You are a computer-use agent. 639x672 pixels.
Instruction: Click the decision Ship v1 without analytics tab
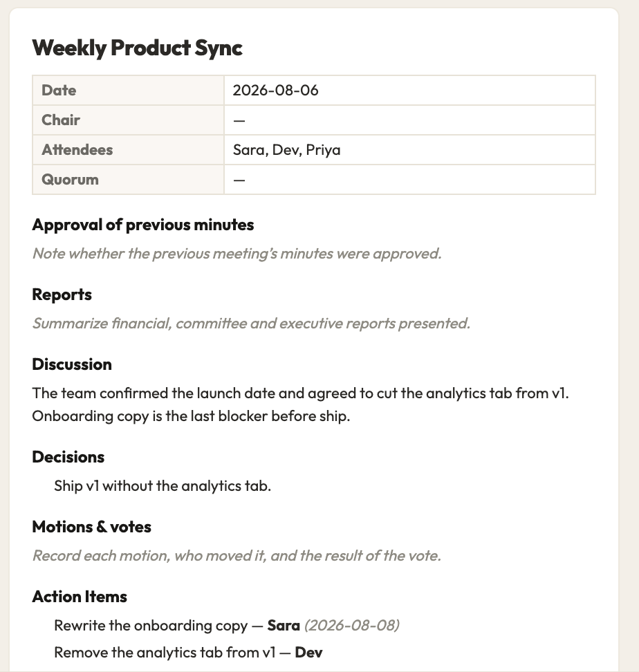click(x=163, y=486)
